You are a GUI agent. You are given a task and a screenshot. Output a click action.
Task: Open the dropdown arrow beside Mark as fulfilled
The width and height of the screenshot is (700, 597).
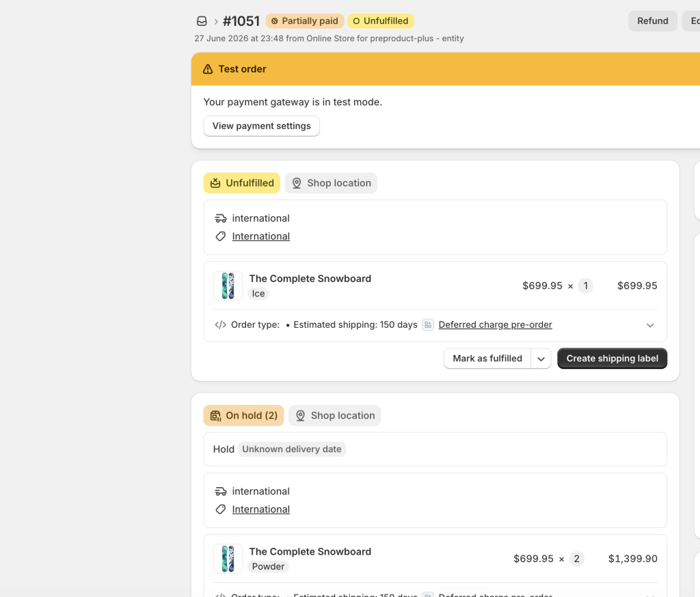click(x=541, y=359)
